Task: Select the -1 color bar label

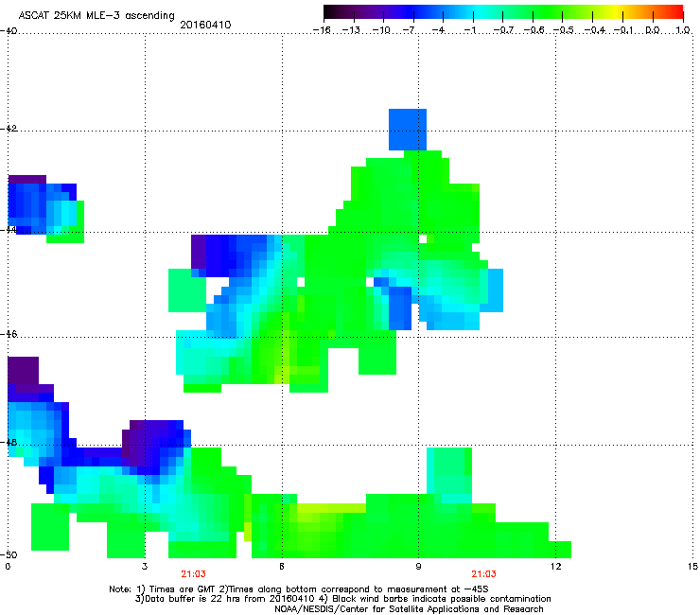Action: click(469, 30)
